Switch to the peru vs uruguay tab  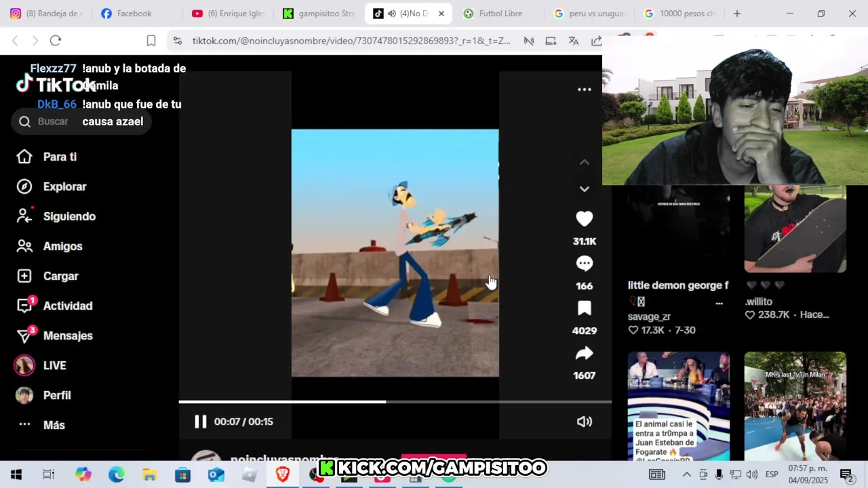tap(589, 14)
